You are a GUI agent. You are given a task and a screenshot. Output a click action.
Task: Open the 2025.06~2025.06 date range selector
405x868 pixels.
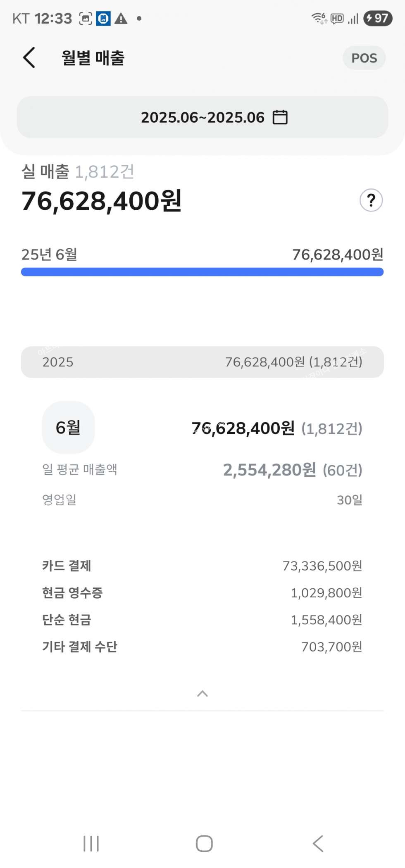point(202,117)
